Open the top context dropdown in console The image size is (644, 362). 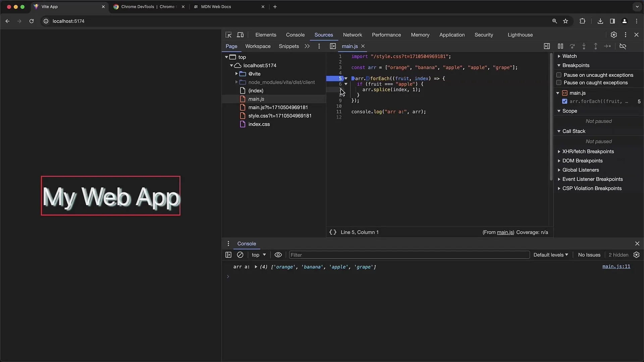coord(259,255)
